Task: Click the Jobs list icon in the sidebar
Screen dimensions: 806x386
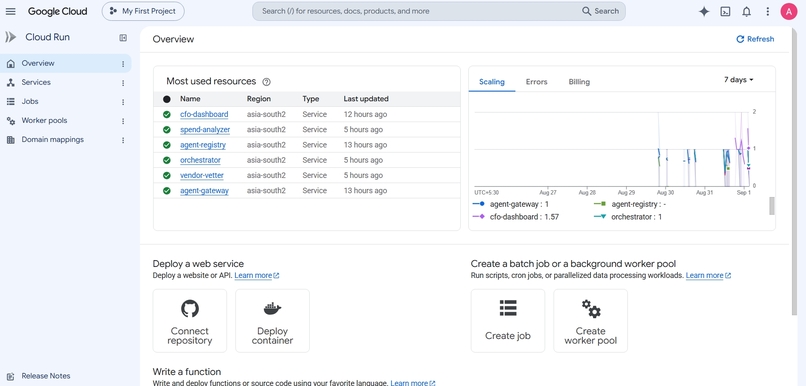Action: [10, 102]
